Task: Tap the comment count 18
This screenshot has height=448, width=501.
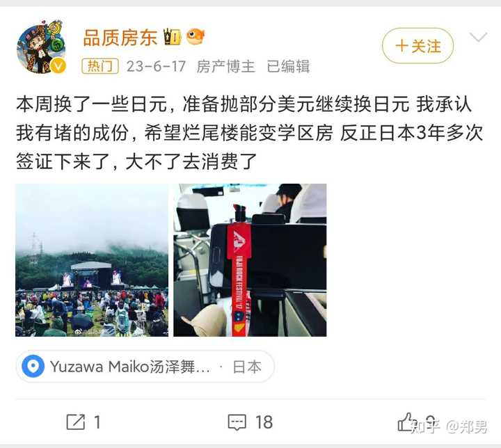Action: coord(264,422)
